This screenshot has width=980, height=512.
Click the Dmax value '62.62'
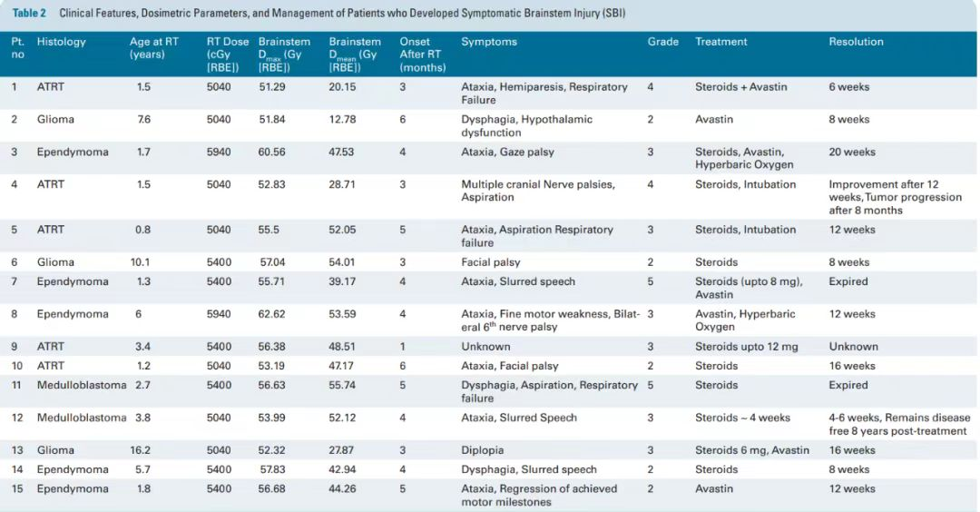point(271,314)
